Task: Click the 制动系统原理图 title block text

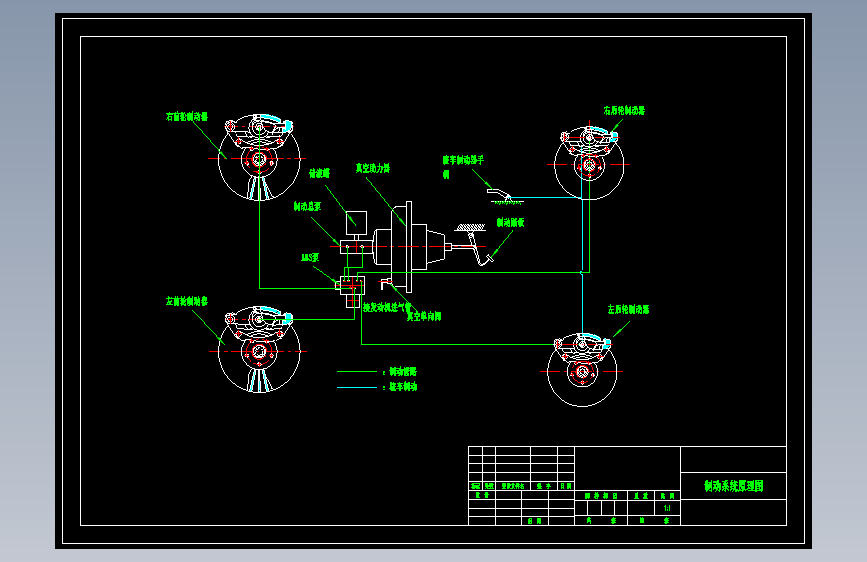Action: coord(734,486)
